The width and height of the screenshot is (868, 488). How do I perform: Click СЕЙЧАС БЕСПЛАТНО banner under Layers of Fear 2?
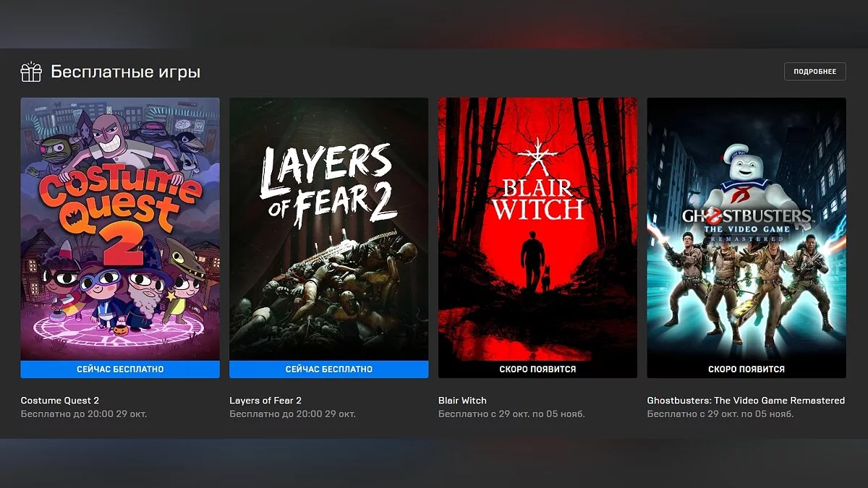click(x=328, y=369)
